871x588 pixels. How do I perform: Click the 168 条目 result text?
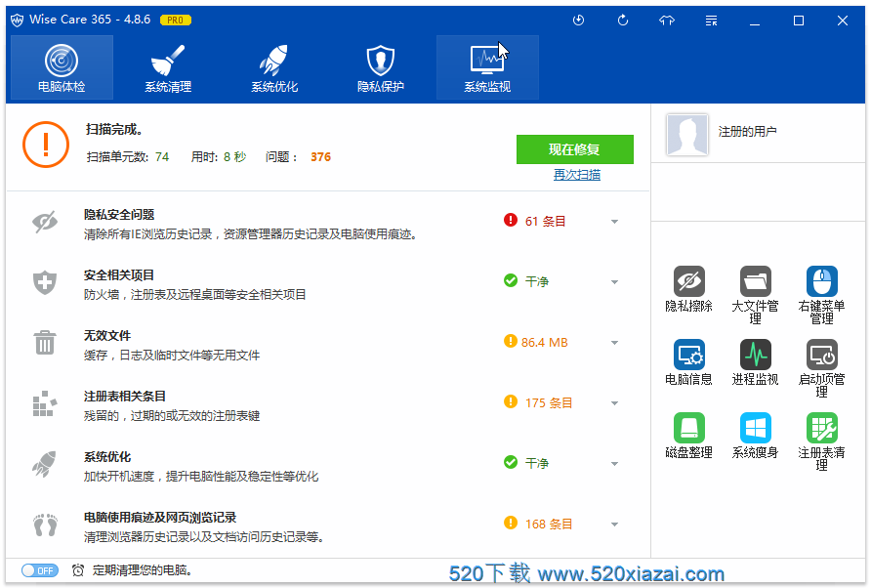[x=548, y=525]
